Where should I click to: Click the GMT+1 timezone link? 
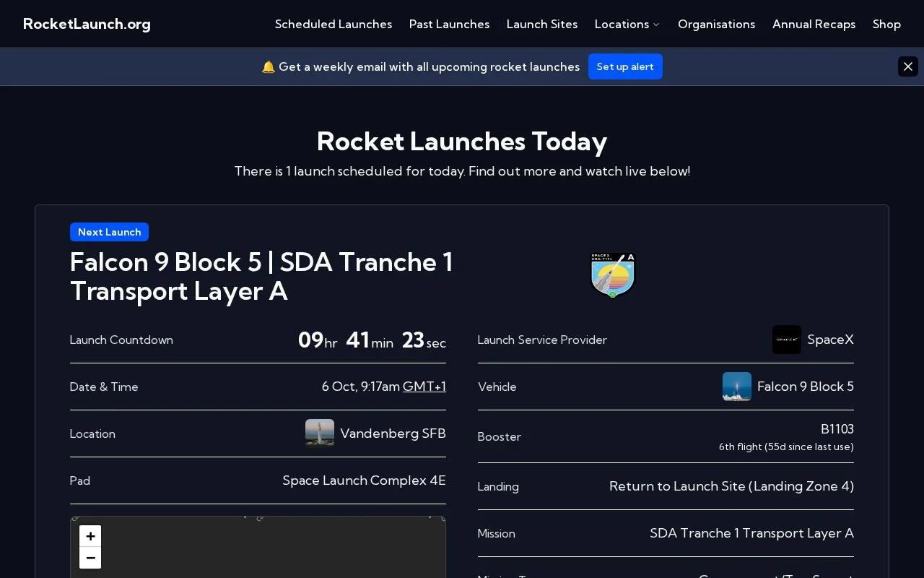pyautogui.click(x=424, y=387)
